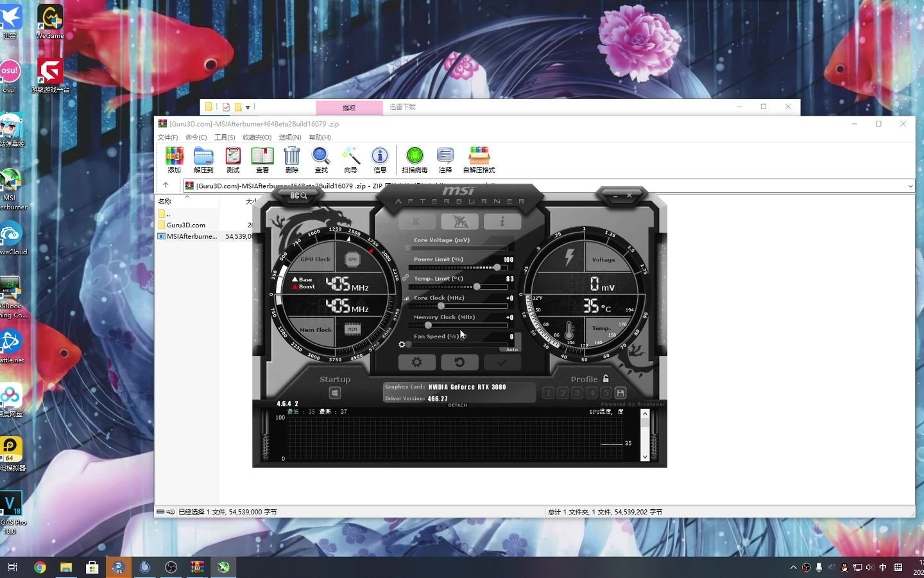Open WinRAR 收藏夹(O) menu
Viewport: 924px width, 578px height.
[257, 137]
